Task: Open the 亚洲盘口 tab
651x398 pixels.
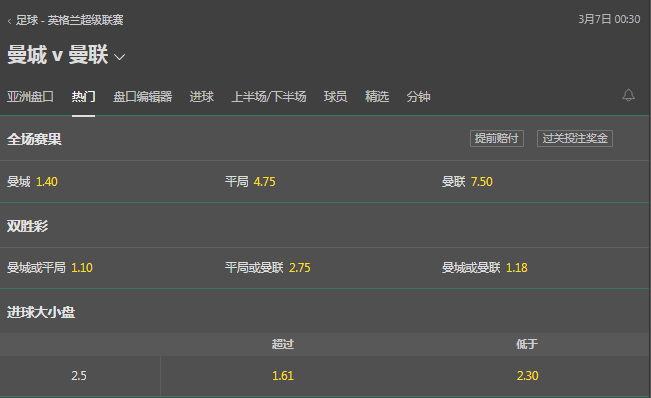Action: click(x=30, y=97)
